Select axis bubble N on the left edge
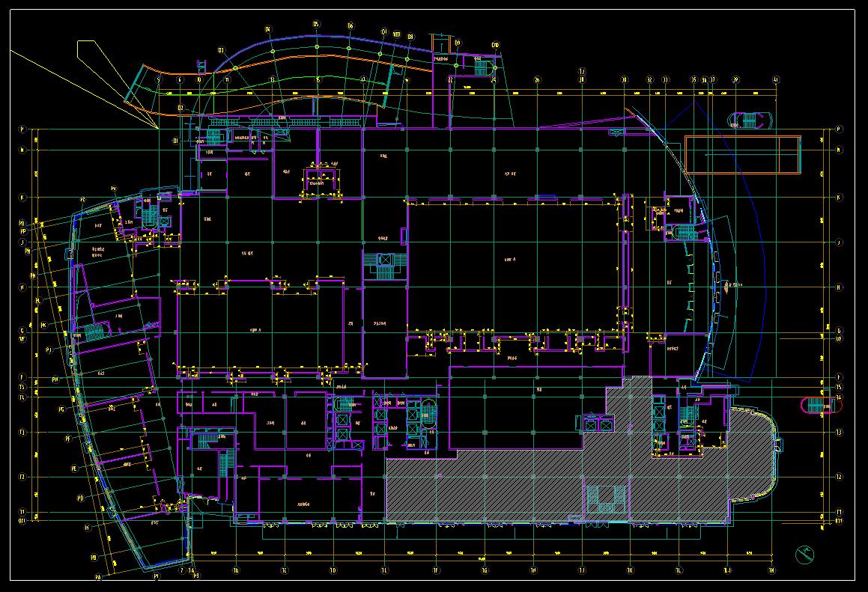This screenshot has width=868, height=592. tap(22, 150)
